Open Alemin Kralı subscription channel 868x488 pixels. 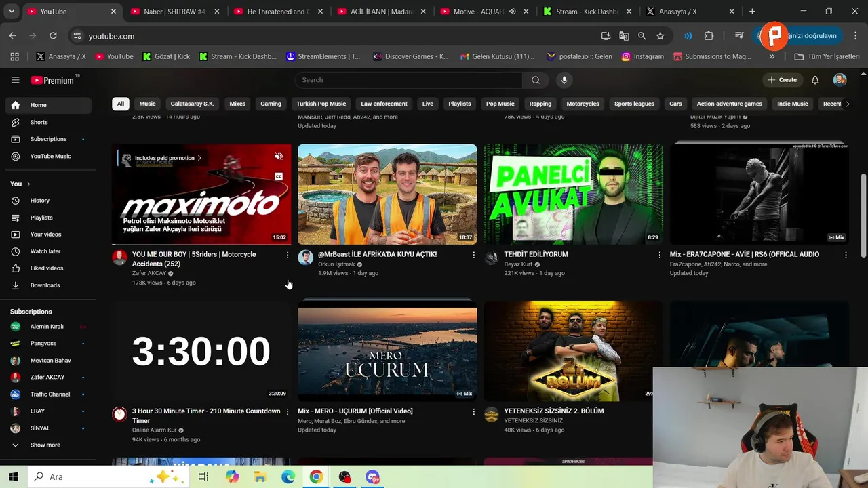(47, 327)
